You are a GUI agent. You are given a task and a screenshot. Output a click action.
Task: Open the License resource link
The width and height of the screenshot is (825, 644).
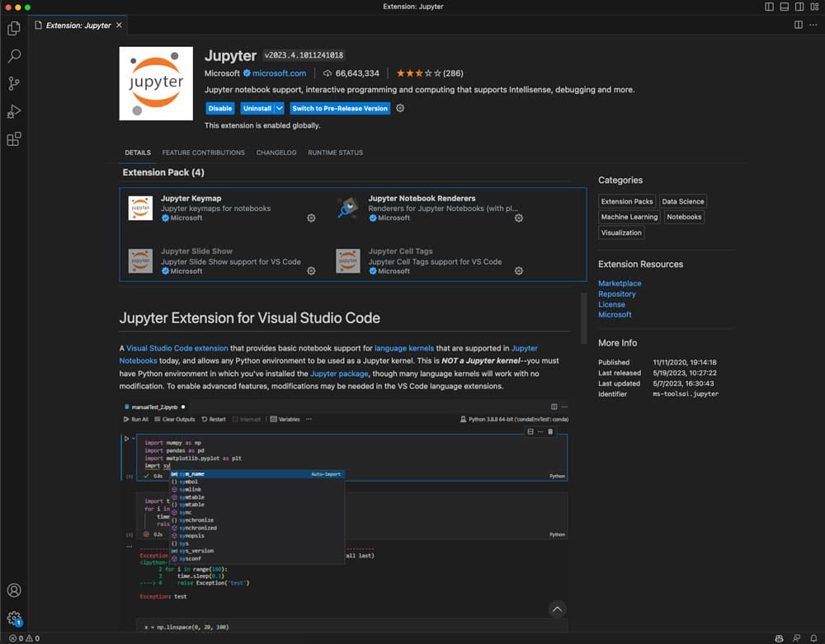tap(611, 304)
